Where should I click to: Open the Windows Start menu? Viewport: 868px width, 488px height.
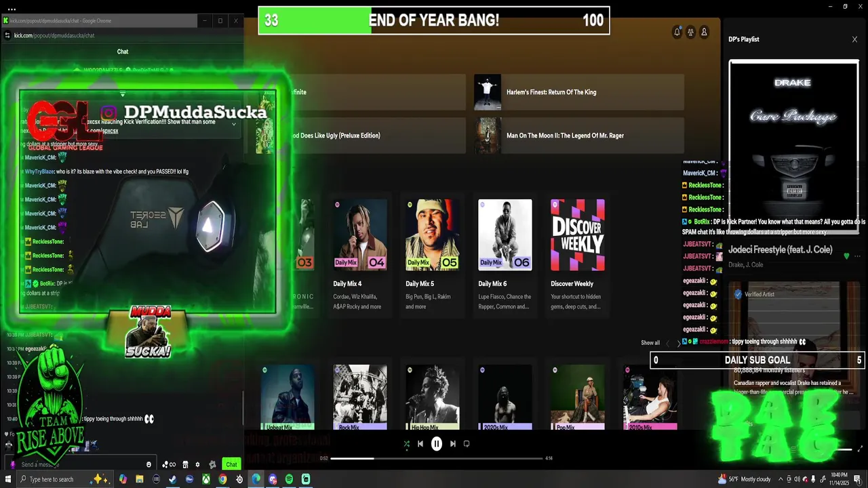tap(9, 479)
